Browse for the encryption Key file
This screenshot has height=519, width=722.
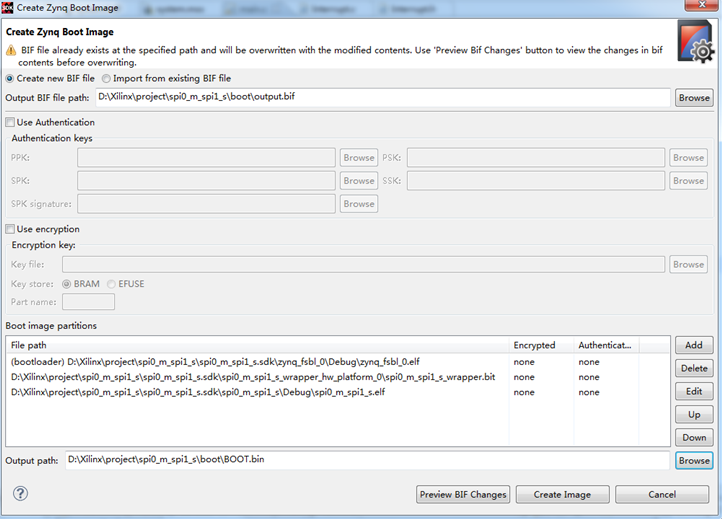coord(688,264)
